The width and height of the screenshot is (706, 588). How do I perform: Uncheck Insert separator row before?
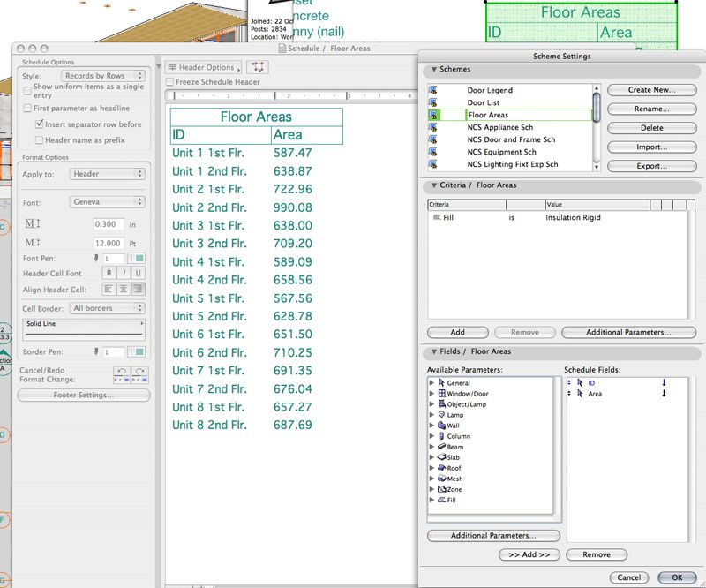39,124
